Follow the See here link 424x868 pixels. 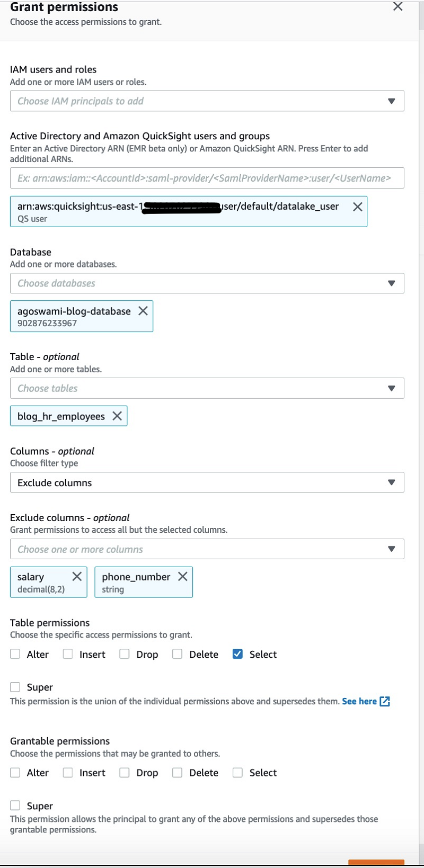pos(359,701)
